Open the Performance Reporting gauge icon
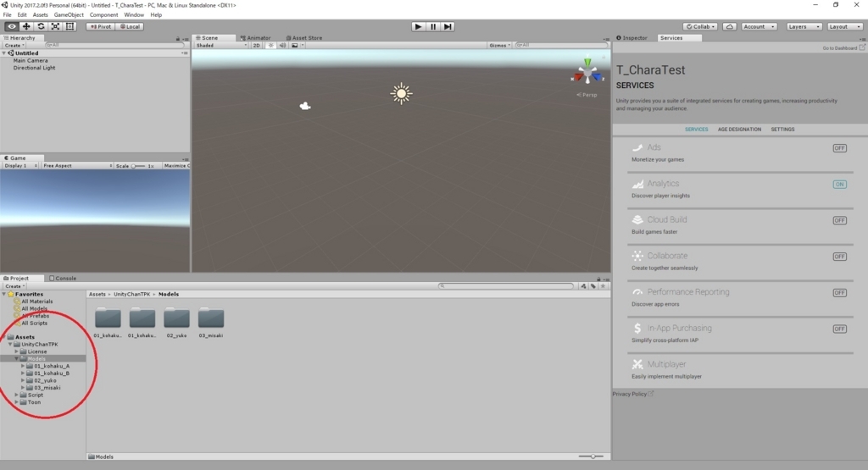The image size is (868, 470). 637,292
